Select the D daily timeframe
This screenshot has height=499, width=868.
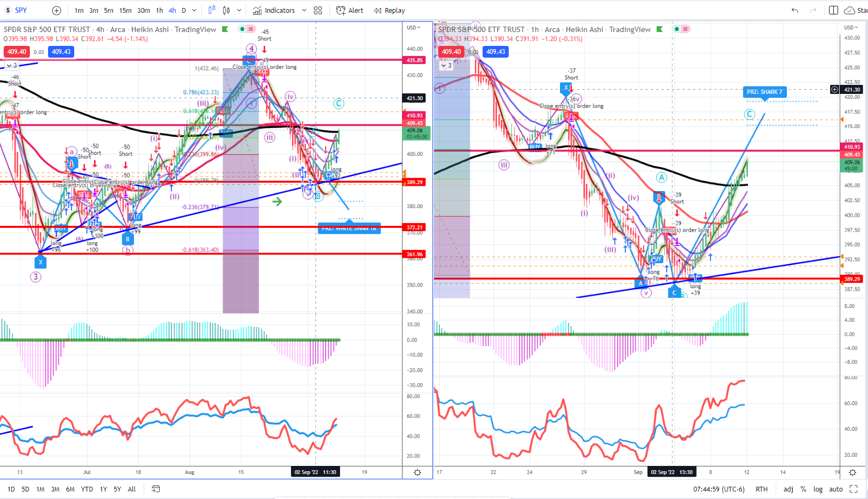point(184,10)
